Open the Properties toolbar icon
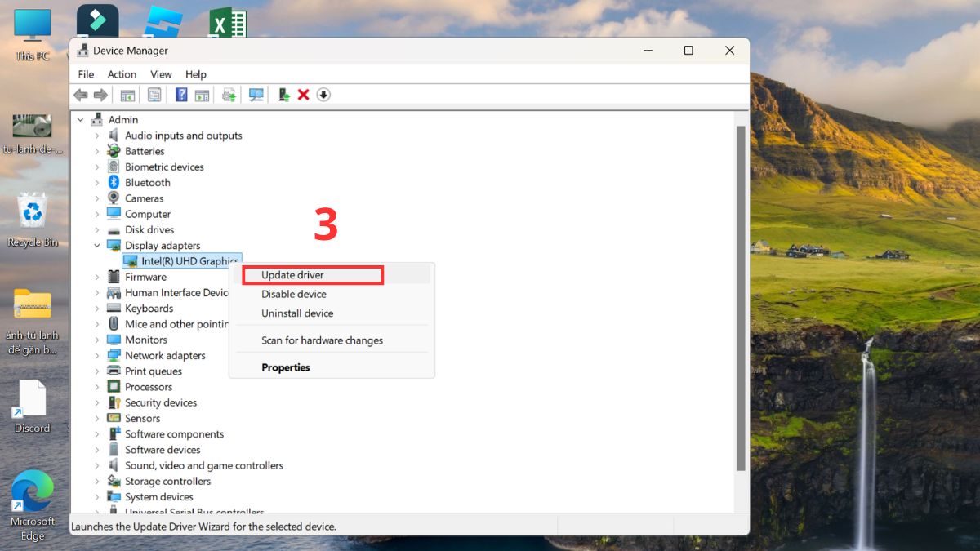 click(x=154, y=95)
